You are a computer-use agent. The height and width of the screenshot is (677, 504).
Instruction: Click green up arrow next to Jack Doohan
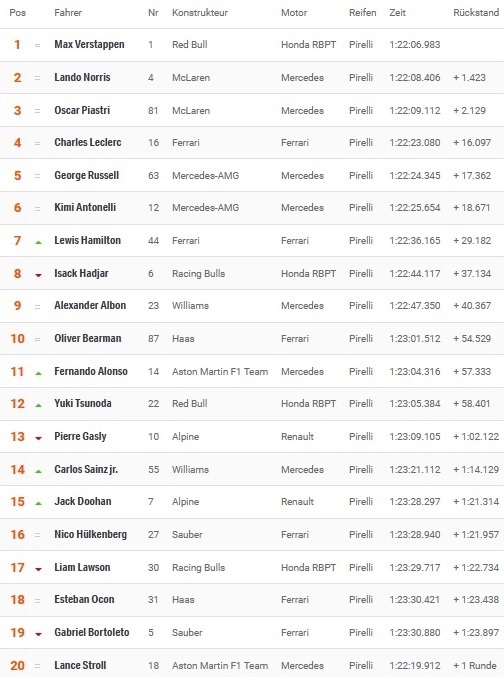[x=38, y=503]
